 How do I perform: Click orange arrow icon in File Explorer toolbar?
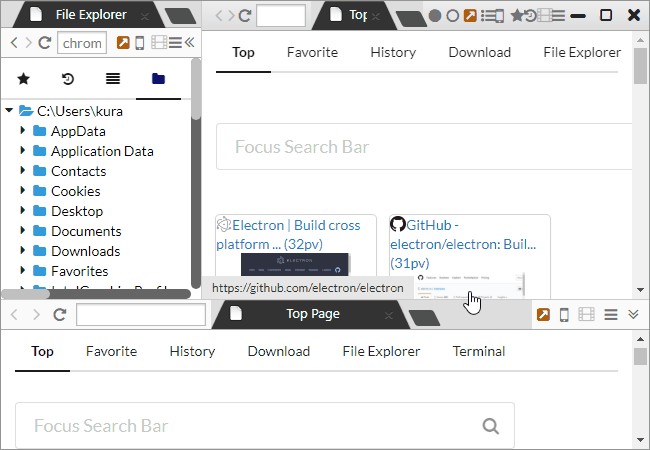pos(123,42)
